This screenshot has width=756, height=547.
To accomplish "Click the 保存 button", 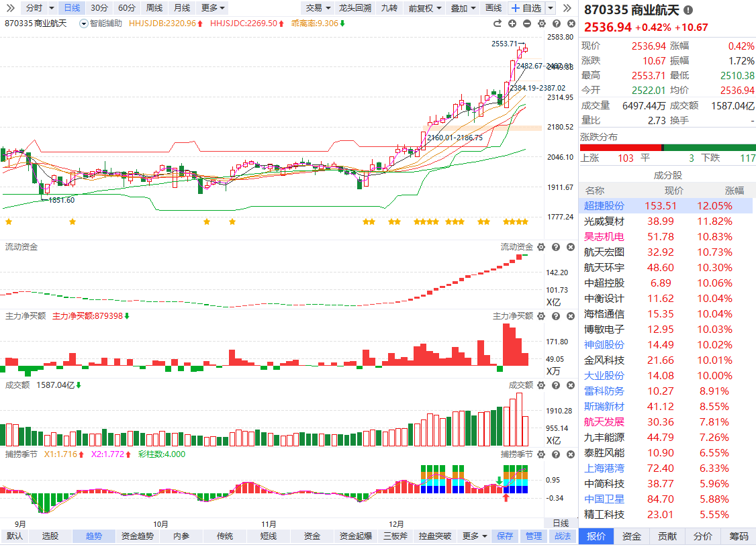I will point(505,536).
